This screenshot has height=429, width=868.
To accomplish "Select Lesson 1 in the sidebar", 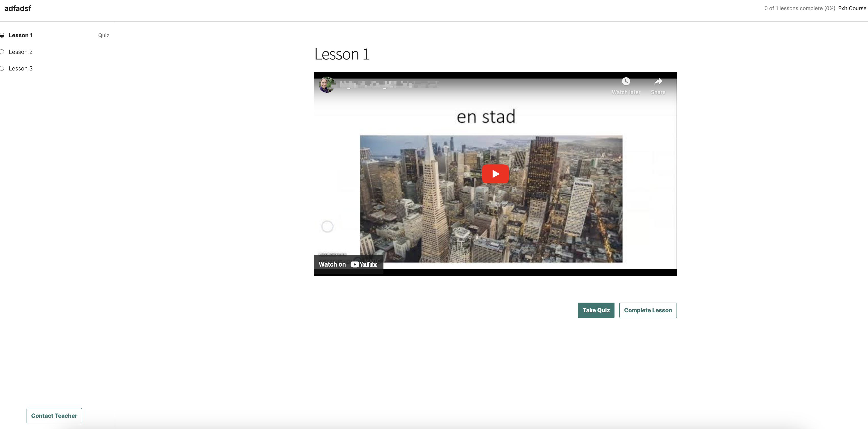I will pyautogui.click(x=21, y=35).
